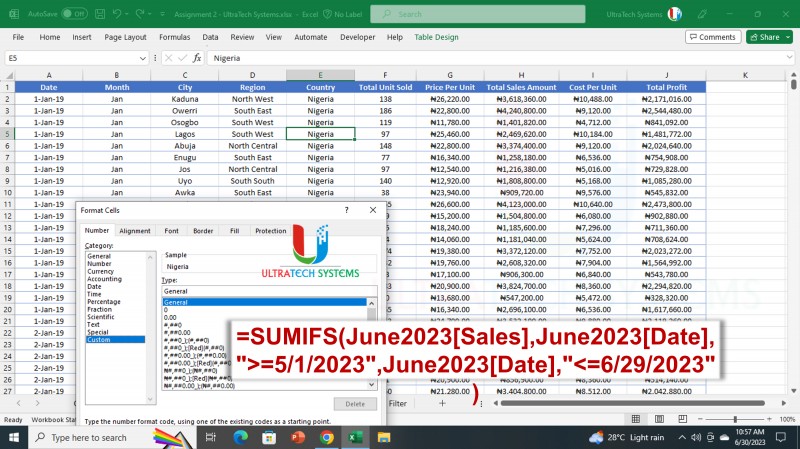Switch to the Alignment tab in Format Cells
The image size is (800, 449).
(135, 231)
